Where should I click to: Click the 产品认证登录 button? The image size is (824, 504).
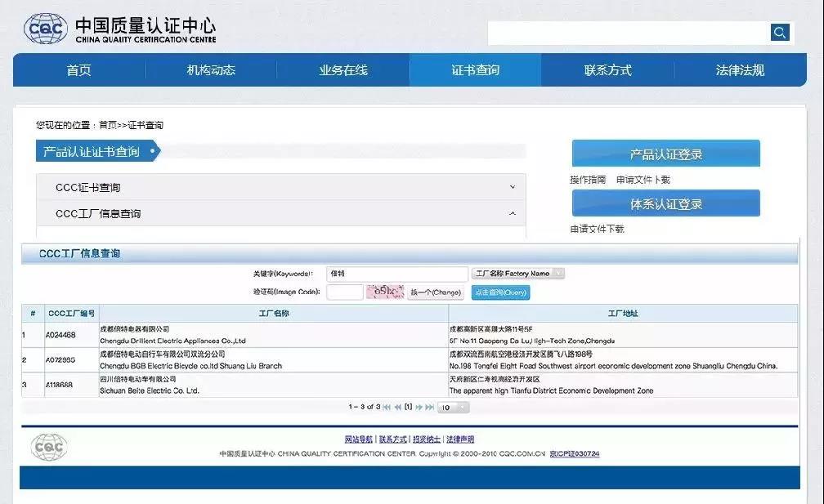click(665, 154)
